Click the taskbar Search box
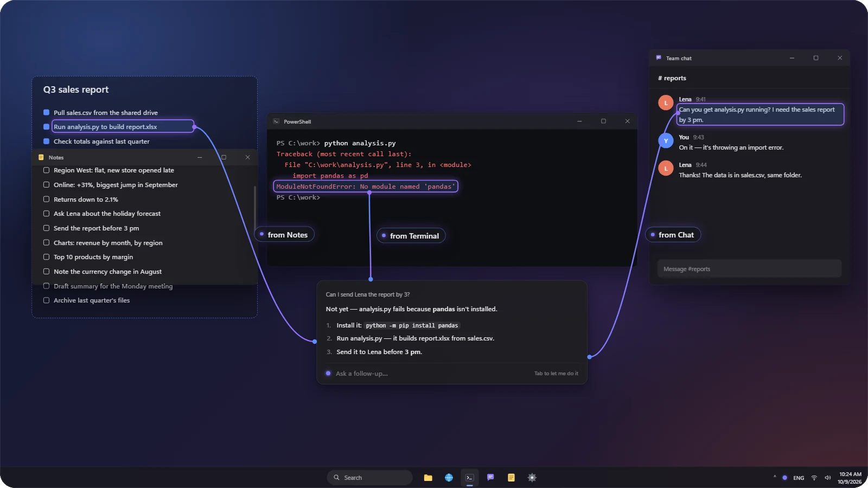Viewport: 868px width, 488px height. [369, 478]
